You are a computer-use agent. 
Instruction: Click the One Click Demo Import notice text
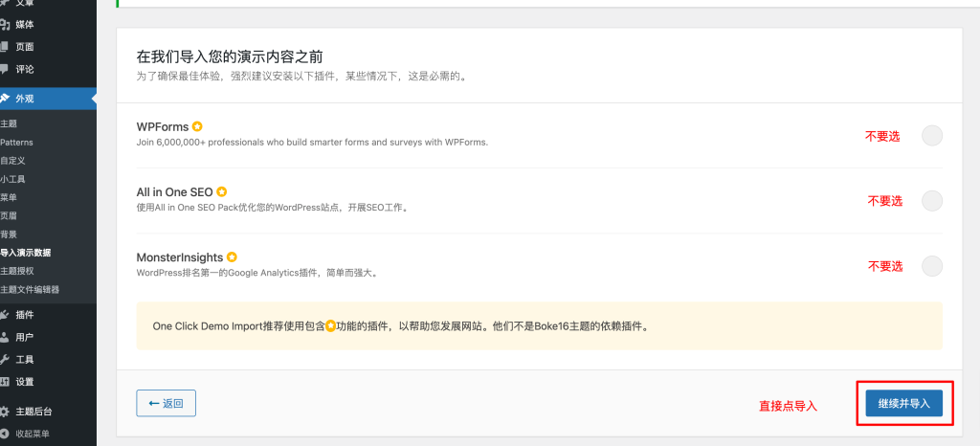[401, 326]
